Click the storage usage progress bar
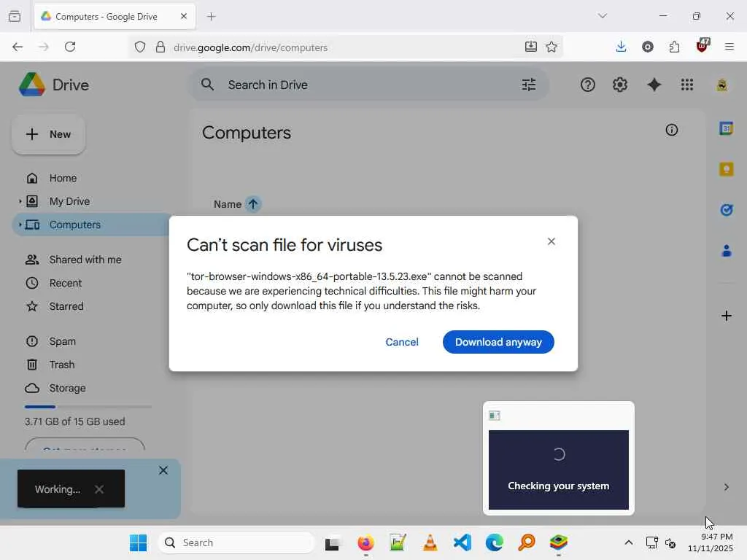The width and height of the screenshot is (747, 560). [88, 407]
